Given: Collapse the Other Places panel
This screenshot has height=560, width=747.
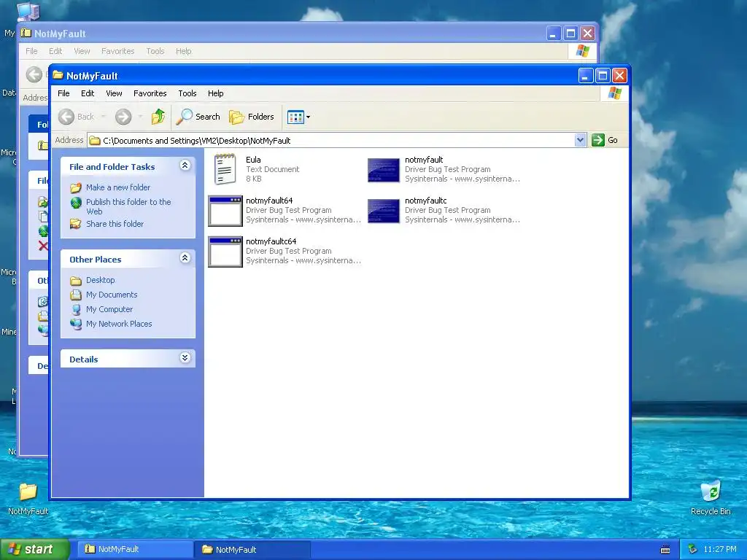Looking at the screenshot, I should [x=185, y=258].
